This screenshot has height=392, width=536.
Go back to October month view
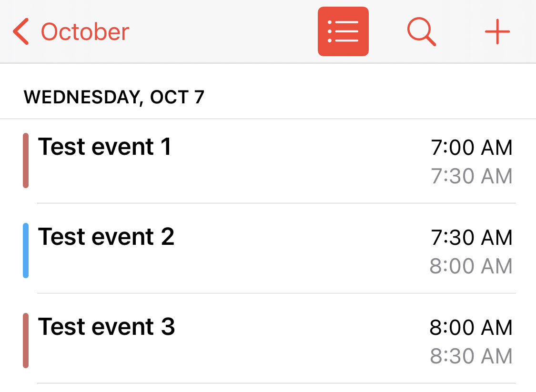(85, 32)
